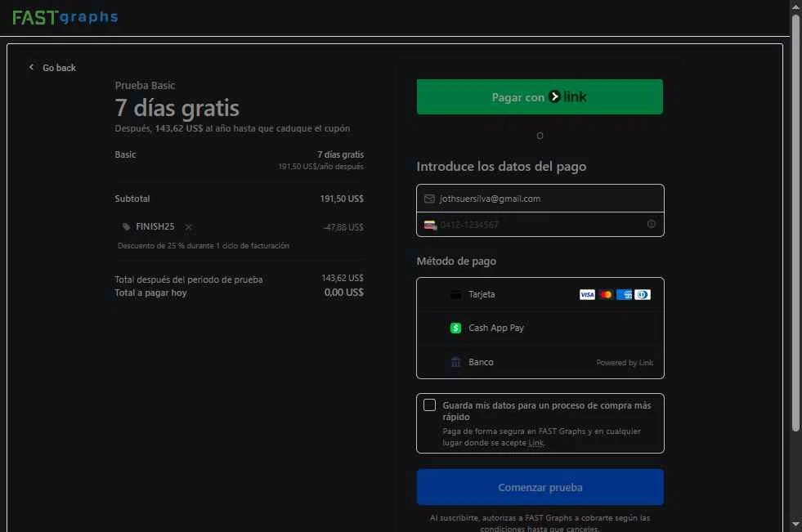Click the '7 días gratis' heading
Viewport: 802px width, 532px height.
click(177, 108)
